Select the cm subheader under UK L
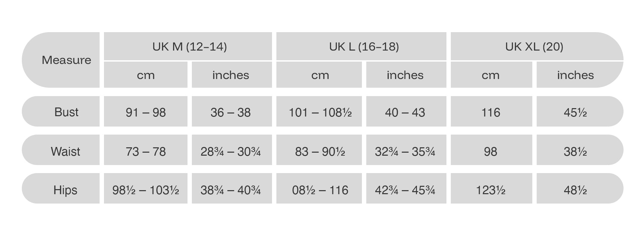The height and width of the screenshot is (232, 644). coord(320,75)
